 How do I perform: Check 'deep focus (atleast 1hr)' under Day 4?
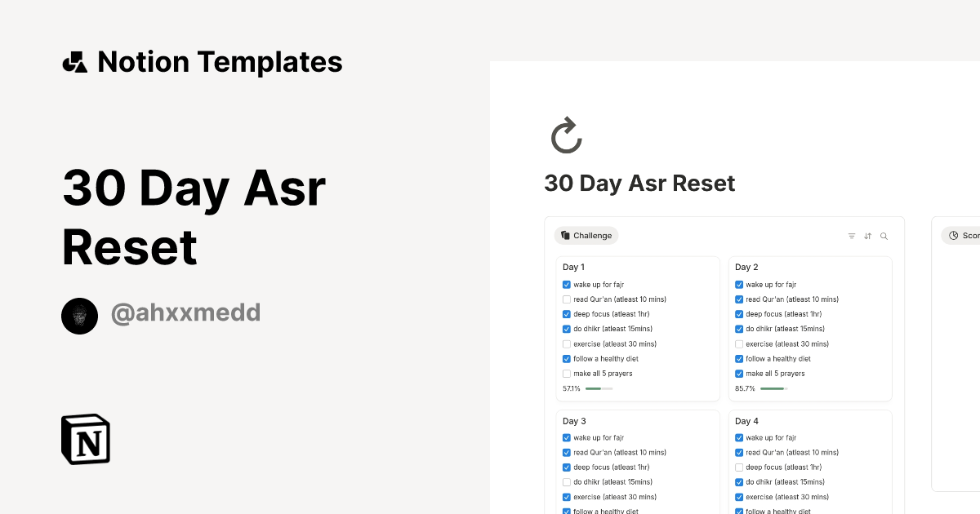click(739, 467)
